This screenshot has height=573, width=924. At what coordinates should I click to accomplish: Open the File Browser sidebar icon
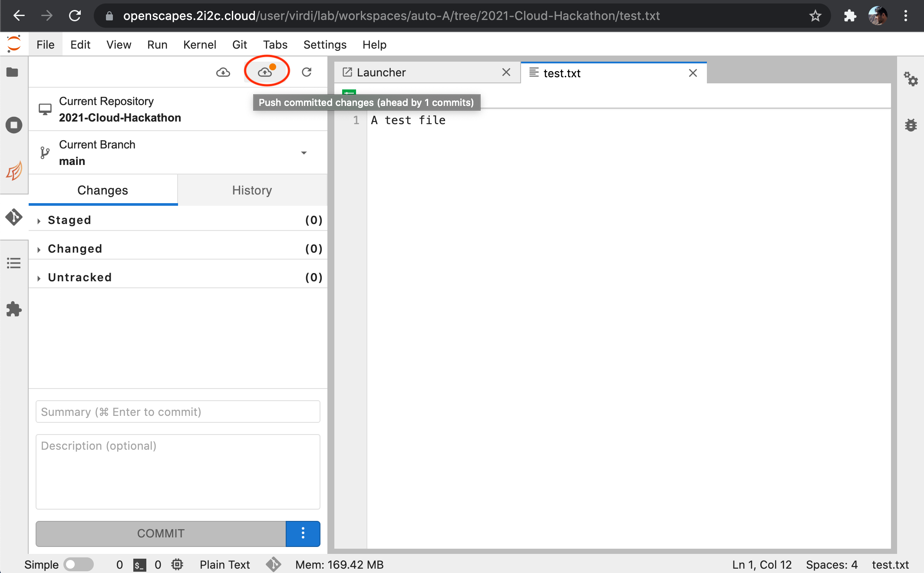tap(13, 72)
